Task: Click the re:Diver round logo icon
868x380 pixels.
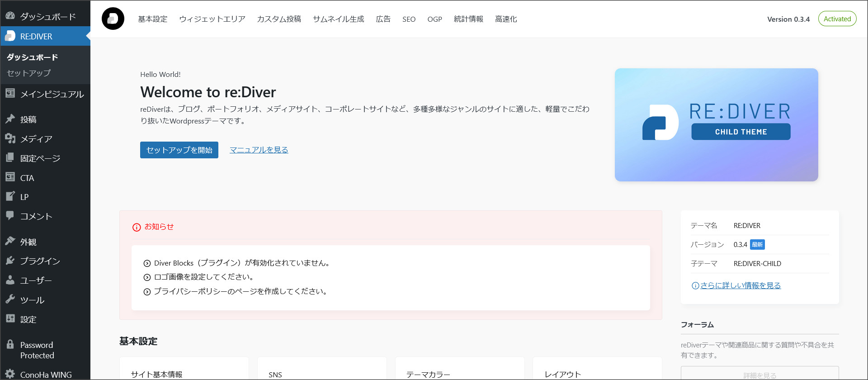Action: pos(113,19)
